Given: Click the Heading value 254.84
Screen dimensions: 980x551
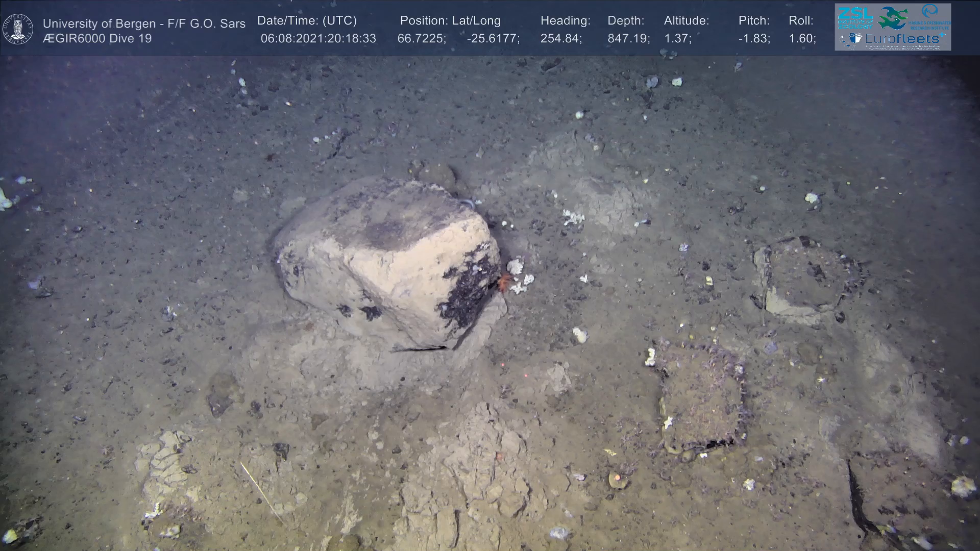Looking at the screenshot, I should [561, 39].
